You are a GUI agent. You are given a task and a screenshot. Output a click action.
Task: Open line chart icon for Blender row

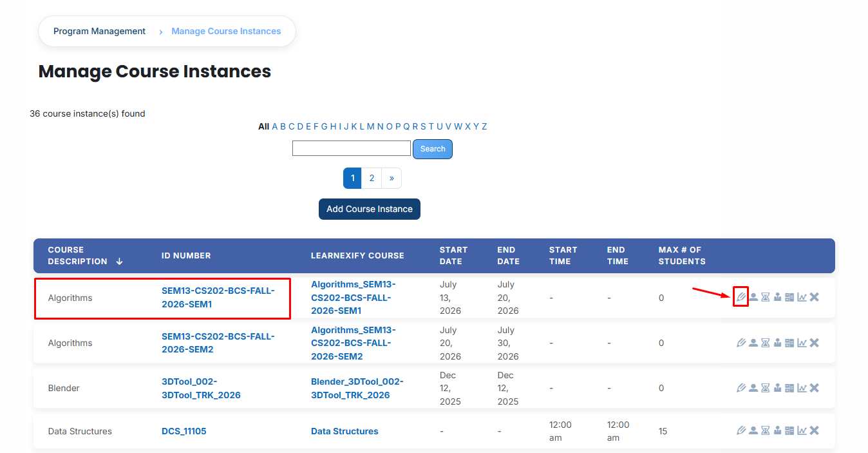[x=802, y=388]
